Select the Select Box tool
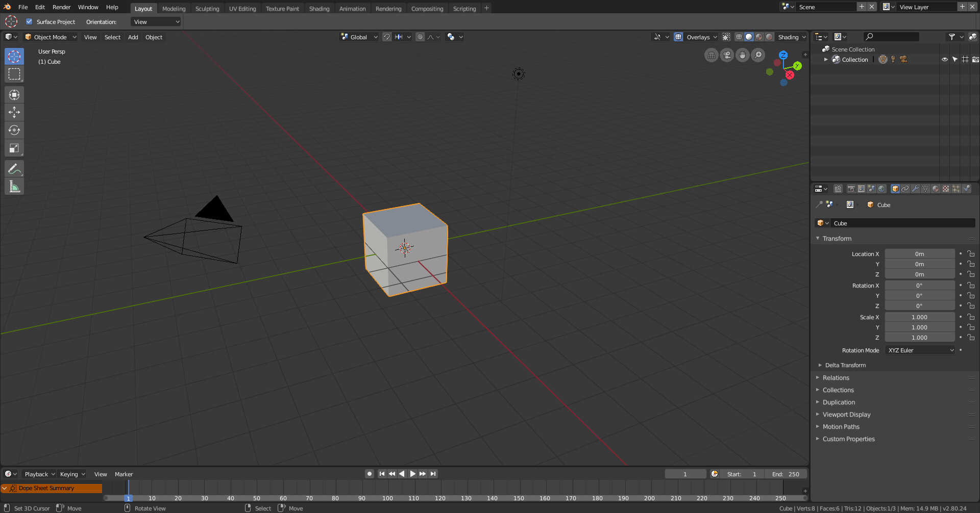Image resolution: width=980 pixels, height=513 pixels. 14,74
